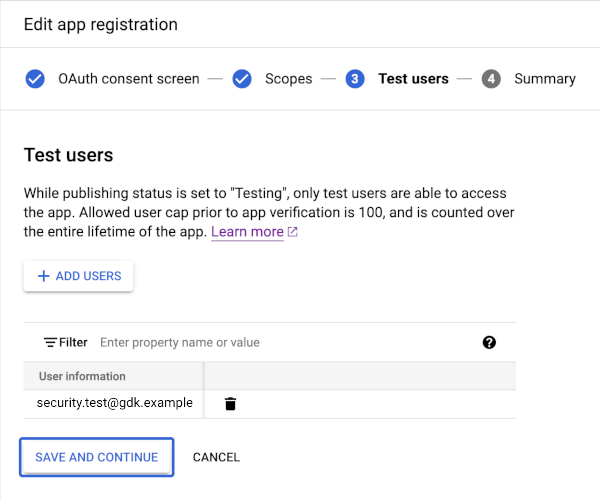
Task: Click the plus icon in ADD USERS
Action: pos(43,276)
